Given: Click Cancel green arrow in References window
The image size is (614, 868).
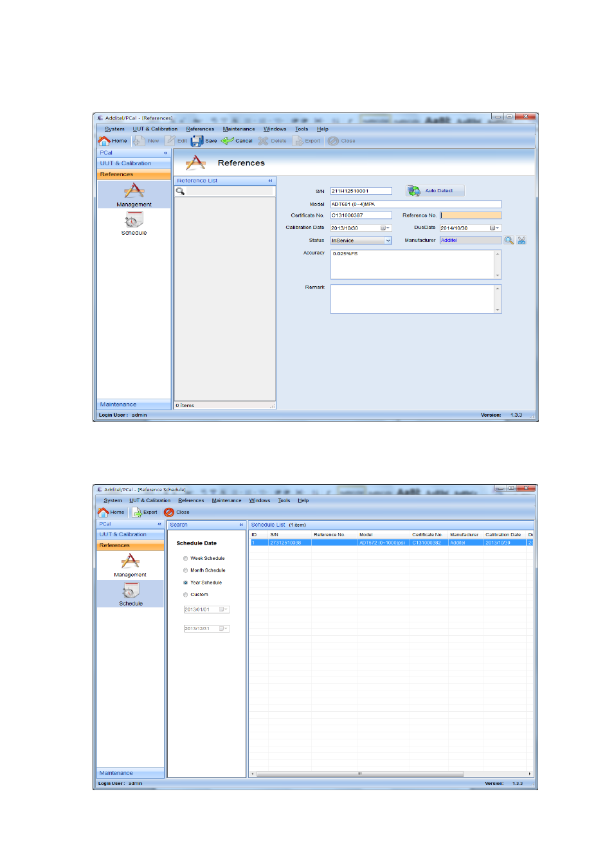Looking at the screenshot, I should click(228, 141).
